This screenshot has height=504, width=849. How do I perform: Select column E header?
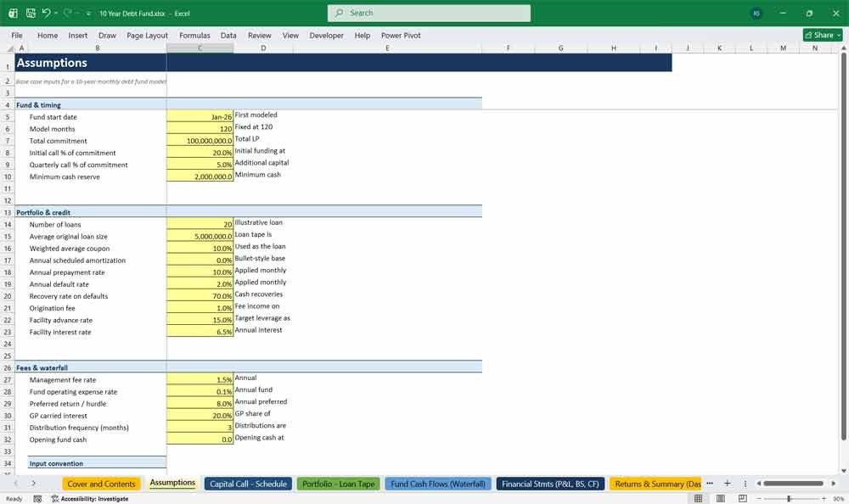pyautogui.click(x=387, y=48)
